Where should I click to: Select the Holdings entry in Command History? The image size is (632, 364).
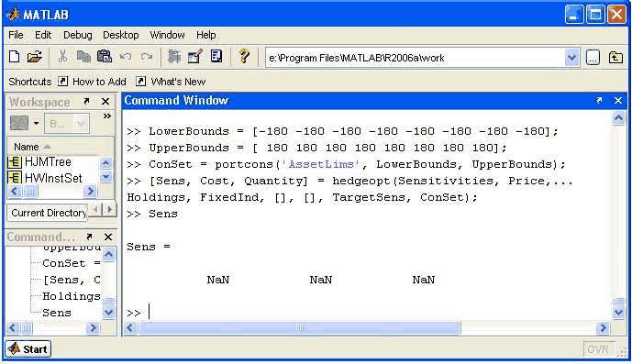pyautogui.click(x=71, y=296)
